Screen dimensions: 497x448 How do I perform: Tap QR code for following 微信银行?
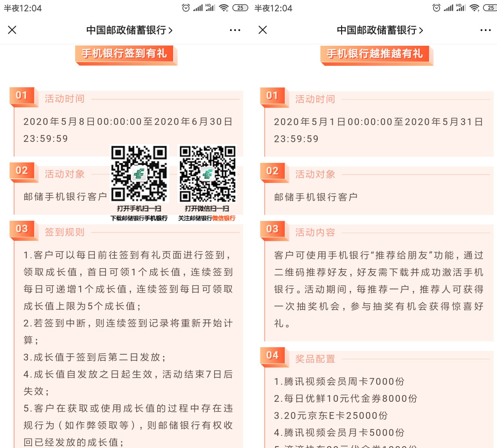pyautogui.click(x=207, y=174)
